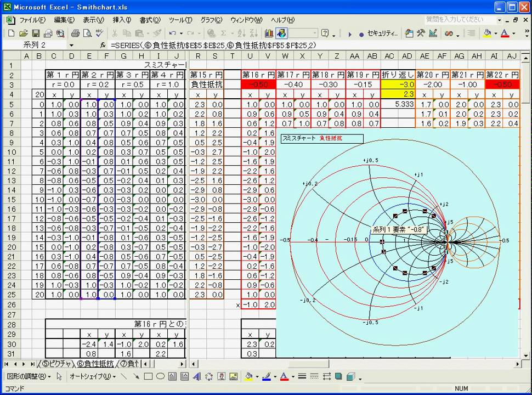Open Shadow Style settings
532x395 pixels.
coord(338,376)
